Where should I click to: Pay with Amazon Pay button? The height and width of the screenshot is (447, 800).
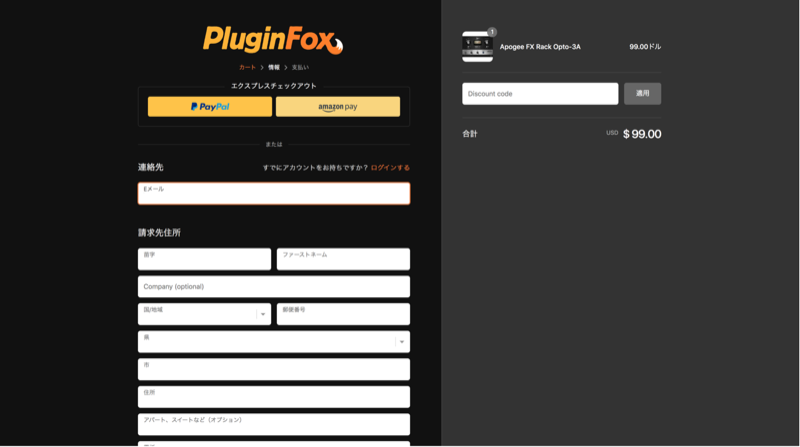click(338, 107)
